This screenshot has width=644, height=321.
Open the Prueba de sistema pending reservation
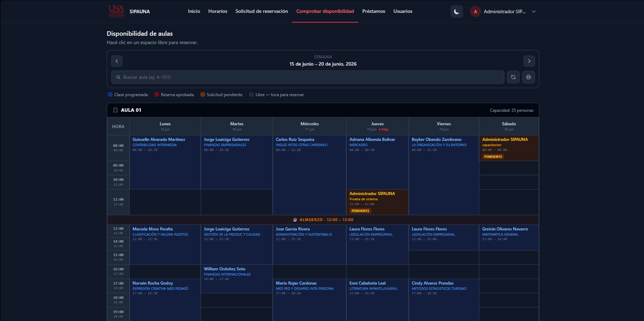click(377, 202)
